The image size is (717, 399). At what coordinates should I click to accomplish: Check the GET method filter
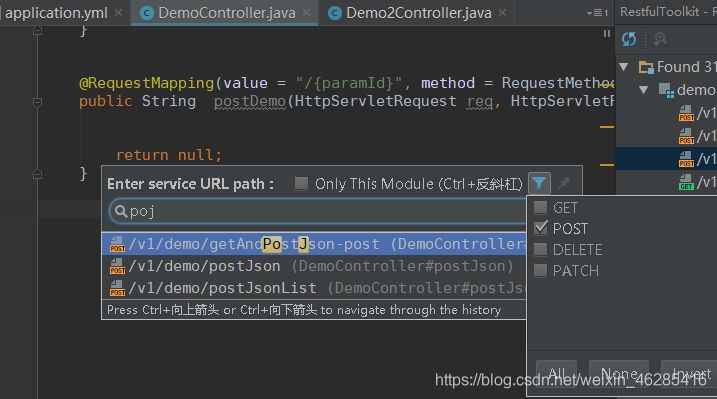tap(540, 207)
